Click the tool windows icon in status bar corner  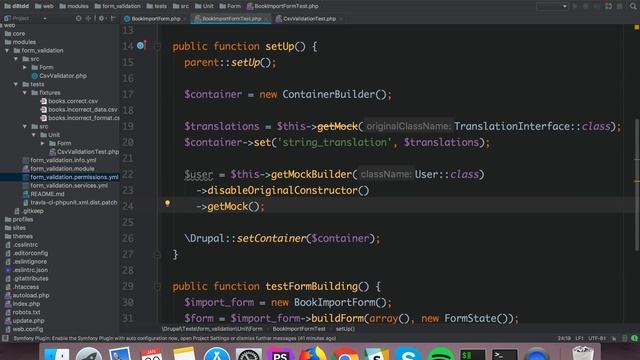pos(5,338)
